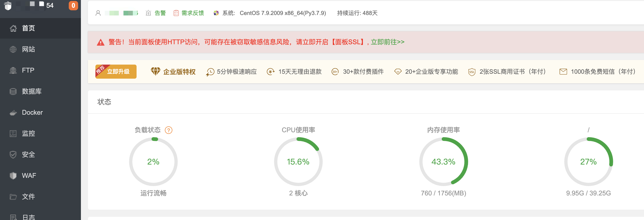Click the 状态 section heading
This screenshot has height=220, width=644.
(x=104, y=102)
